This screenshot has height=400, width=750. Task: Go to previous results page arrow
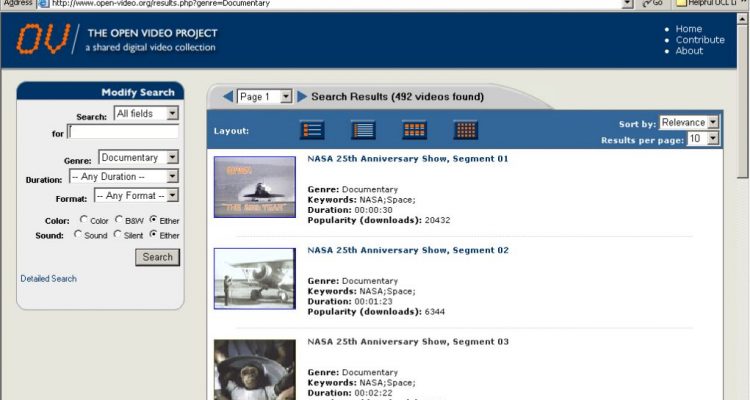tap(228, 96)
